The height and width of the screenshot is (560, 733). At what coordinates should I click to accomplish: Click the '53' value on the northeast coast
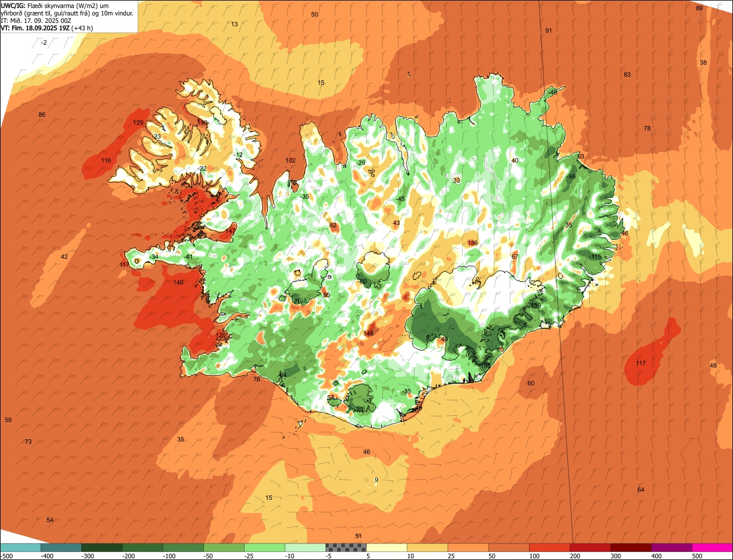580,156
